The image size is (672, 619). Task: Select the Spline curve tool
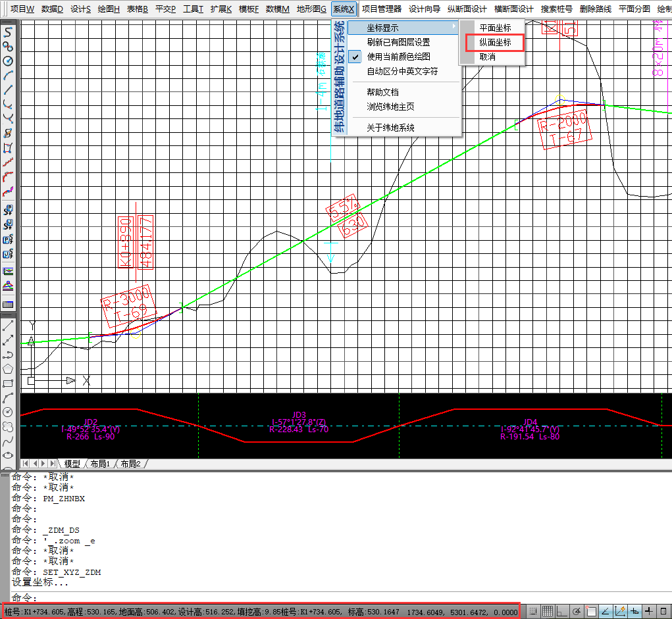point(9,441)
